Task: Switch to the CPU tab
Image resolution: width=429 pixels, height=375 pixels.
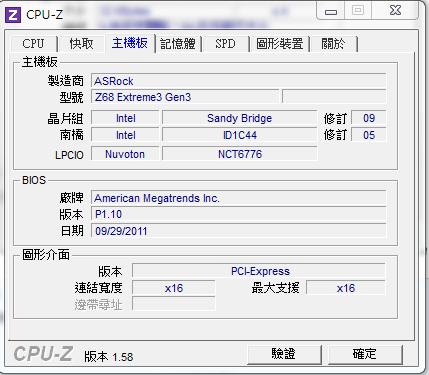Action: click(33, 44)
